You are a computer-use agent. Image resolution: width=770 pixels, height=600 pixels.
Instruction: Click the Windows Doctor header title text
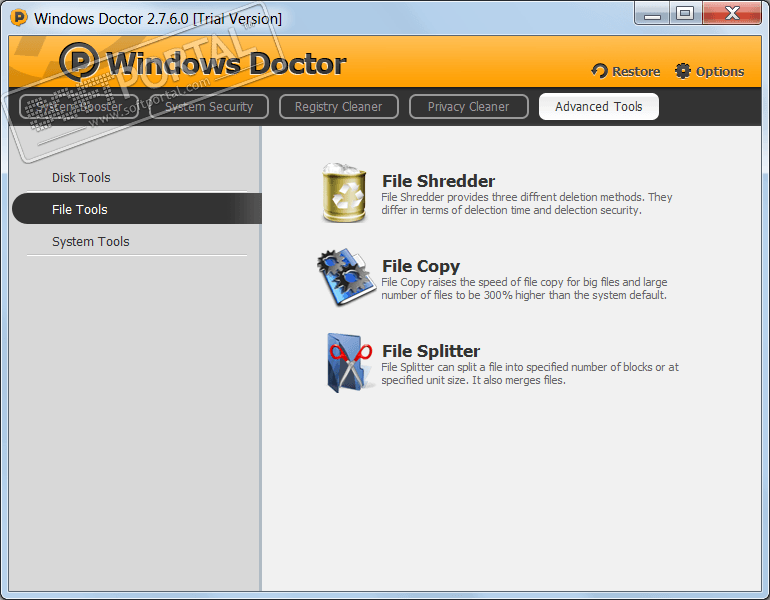point(226,63)
